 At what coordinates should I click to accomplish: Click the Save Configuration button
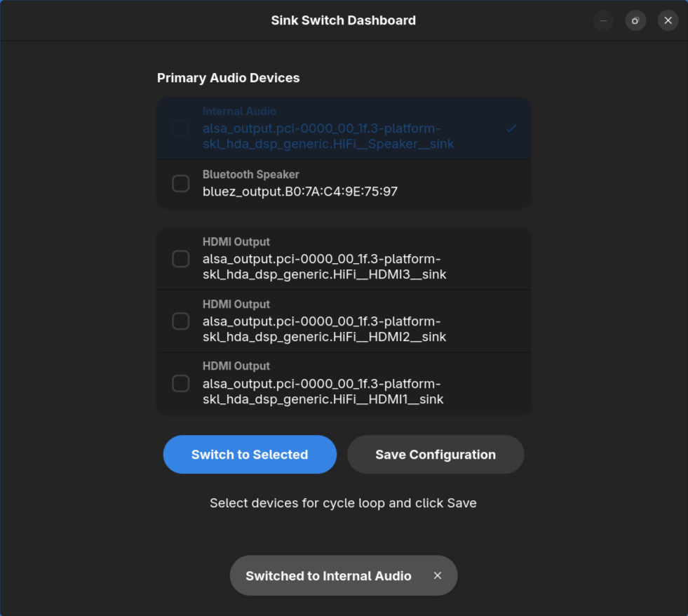435,454
